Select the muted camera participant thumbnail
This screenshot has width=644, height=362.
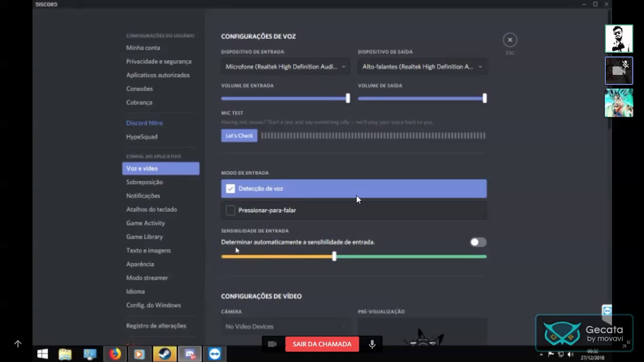619,70
